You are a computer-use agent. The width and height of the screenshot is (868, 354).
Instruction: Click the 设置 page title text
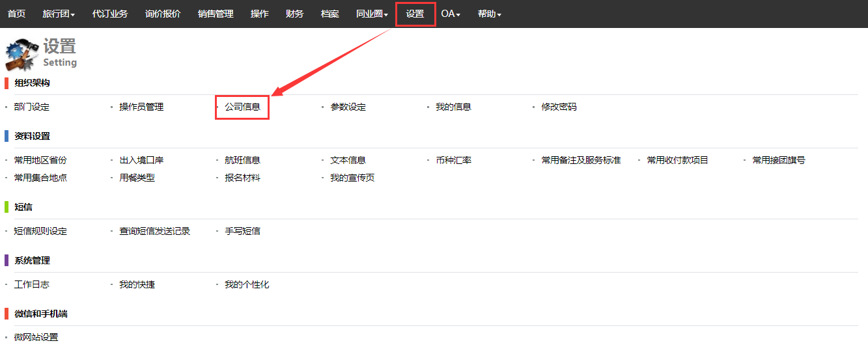tap(60, 46)
